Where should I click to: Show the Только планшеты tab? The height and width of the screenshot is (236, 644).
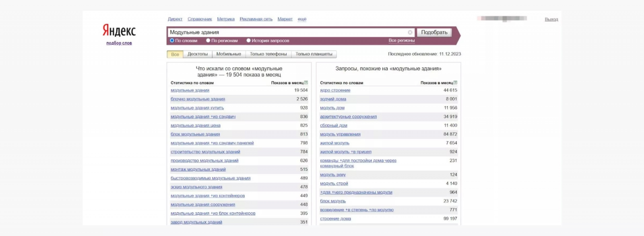[x=314, y=54]
